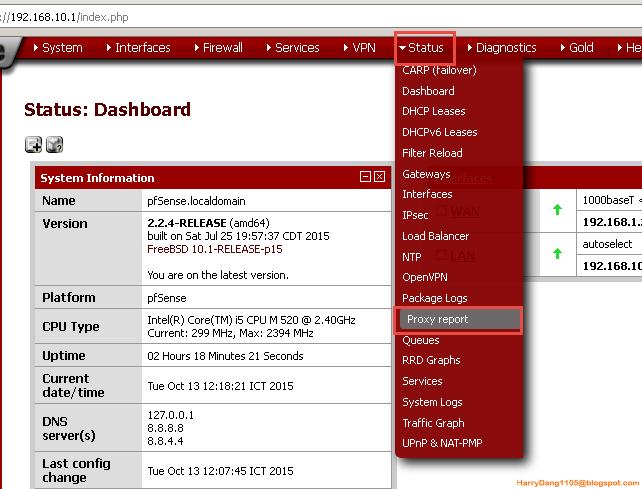Click the FreeBSD 10.1-RELEASE-p15 link
The width and height of the screenshot is (642, 489).
coord(215,249)
